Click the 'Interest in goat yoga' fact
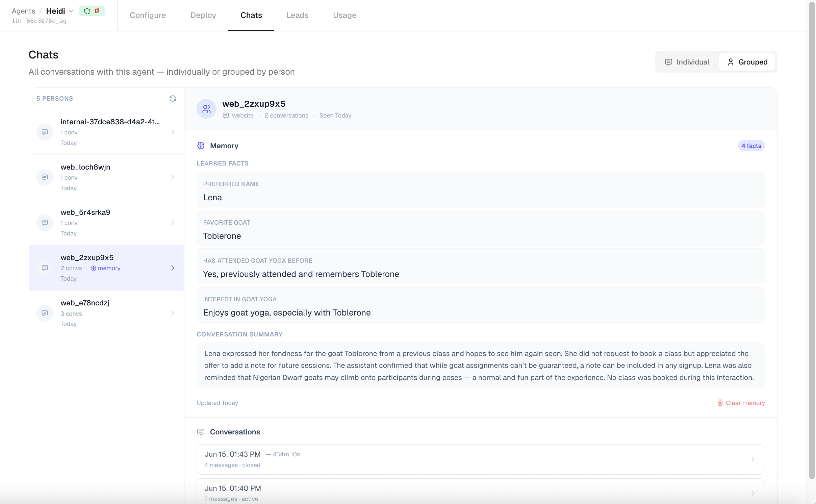The width and height of the screenshot is (816, 504). click(481, 305)
